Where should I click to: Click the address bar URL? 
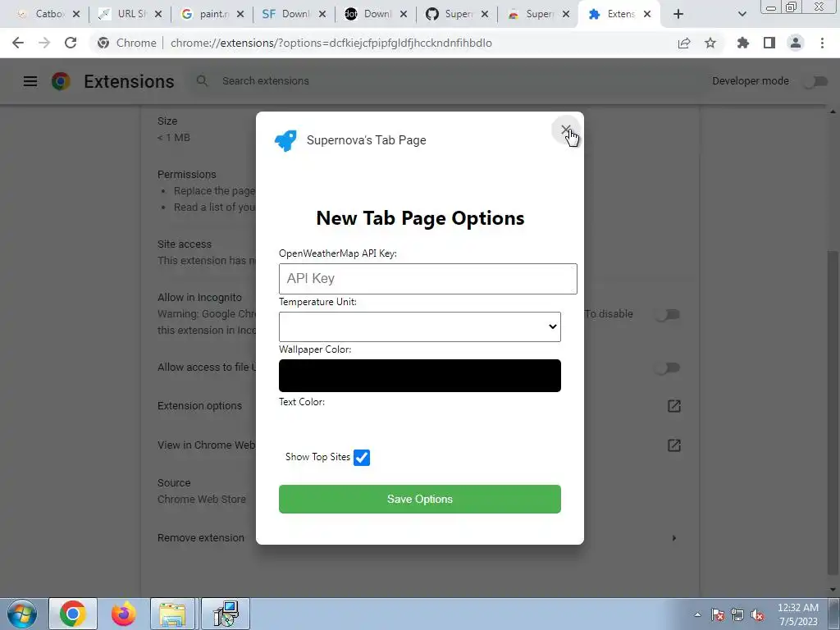pyautogui.click(x=331, y=43)
